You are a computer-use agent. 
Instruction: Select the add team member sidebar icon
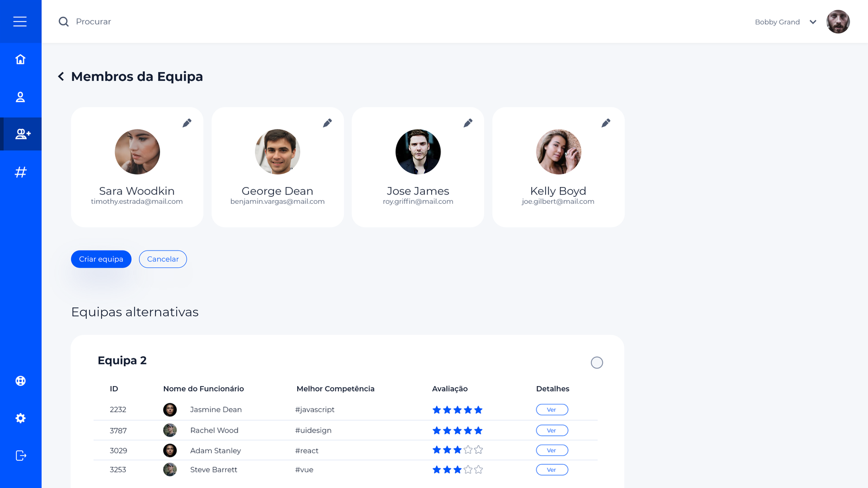point(22,134)
